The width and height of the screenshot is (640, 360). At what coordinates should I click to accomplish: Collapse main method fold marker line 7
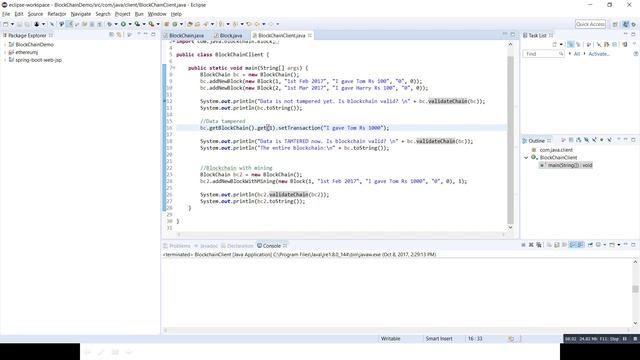click(x=174, y=68)
